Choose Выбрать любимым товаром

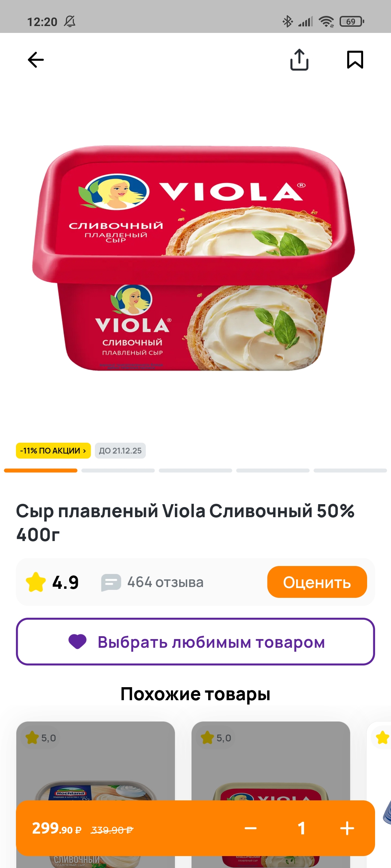(x=195, y=642)
